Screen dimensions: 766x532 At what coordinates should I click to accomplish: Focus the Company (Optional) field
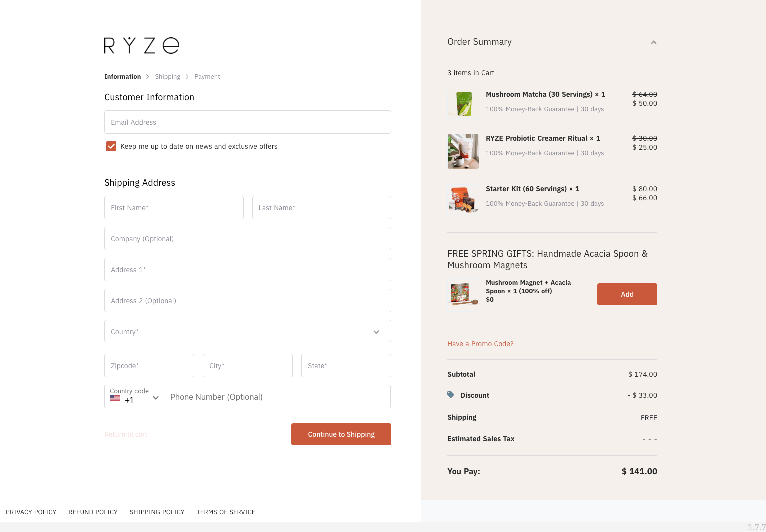(248, 238)
